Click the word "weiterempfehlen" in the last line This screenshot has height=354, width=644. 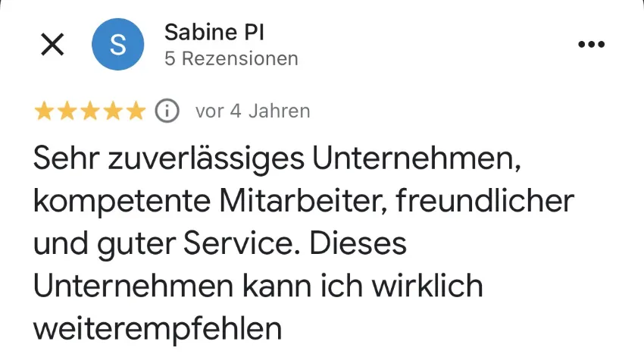click(x=158, y=329)
